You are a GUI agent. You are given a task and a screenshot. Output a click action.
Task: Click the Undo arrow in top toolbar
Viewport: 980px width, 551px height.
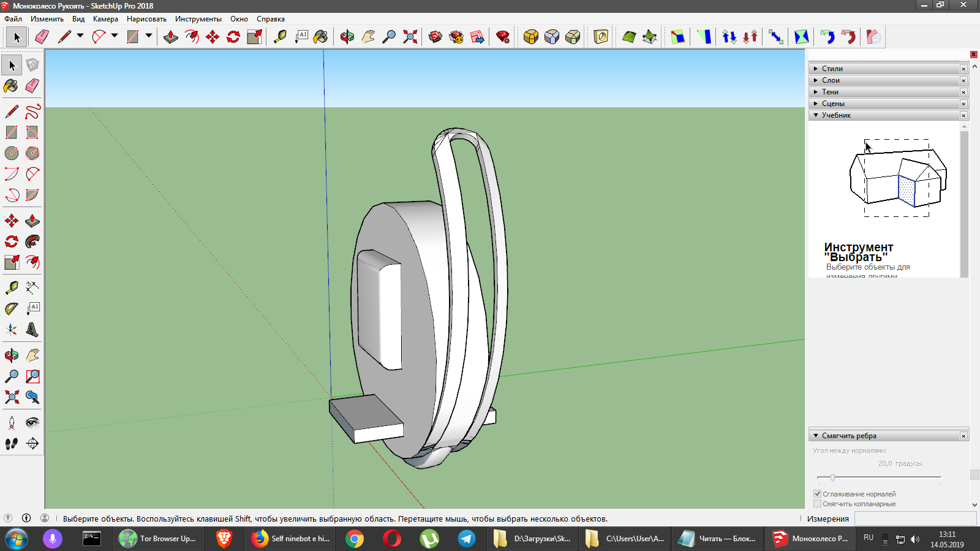827,37
